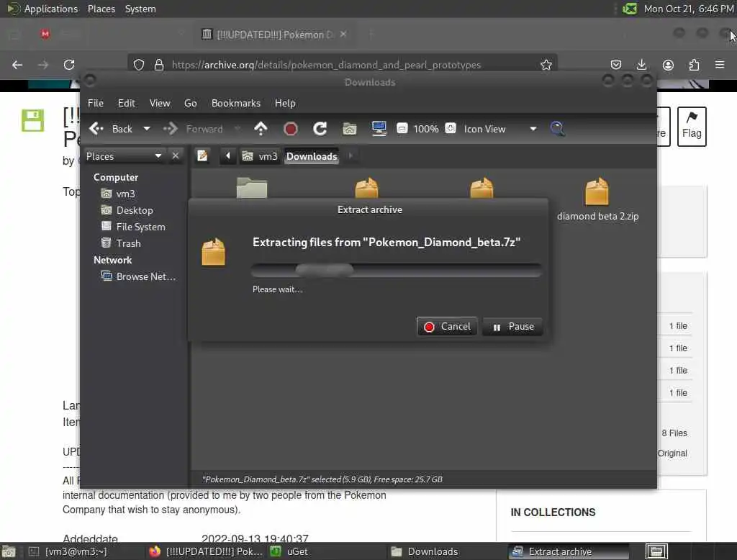This screenshot has width=737, height=560.
Task: Zoom out with the minus icon
Action: (x=402, y=128)
